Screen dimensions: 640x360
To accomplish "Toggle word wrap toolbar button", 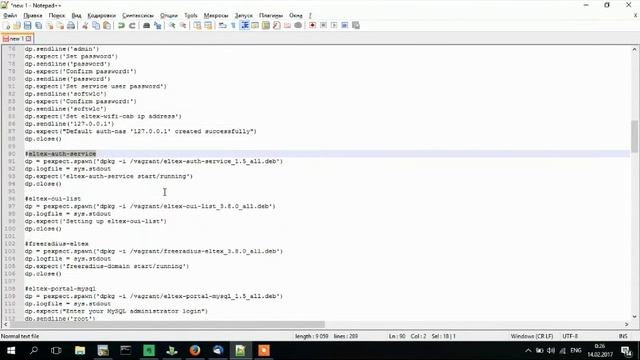I will click(x=222, y=25).
